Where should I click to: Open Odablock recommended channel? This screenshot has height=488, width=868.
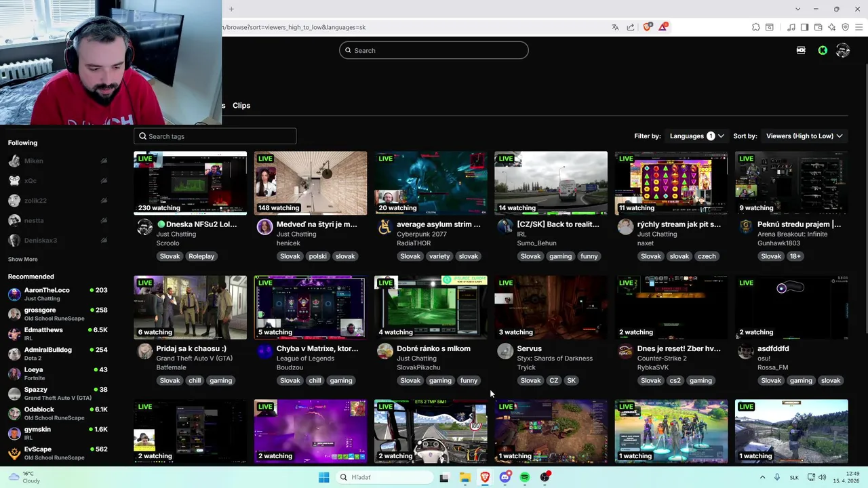[x=58, y=413]
